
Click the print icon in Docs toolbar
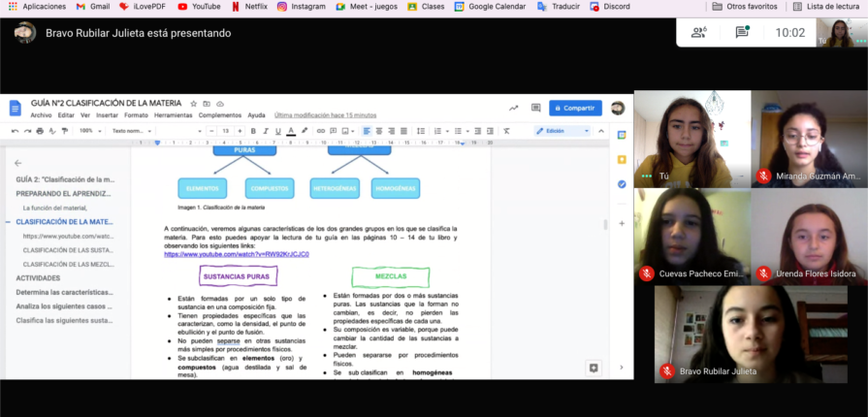coord(41,131)
